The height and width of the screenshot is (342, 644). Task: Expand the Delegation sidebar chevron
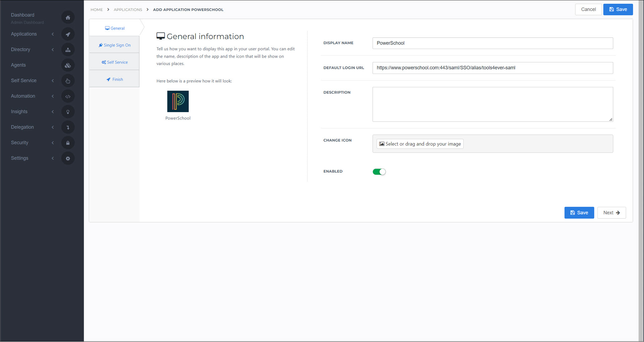click(53, 127)
